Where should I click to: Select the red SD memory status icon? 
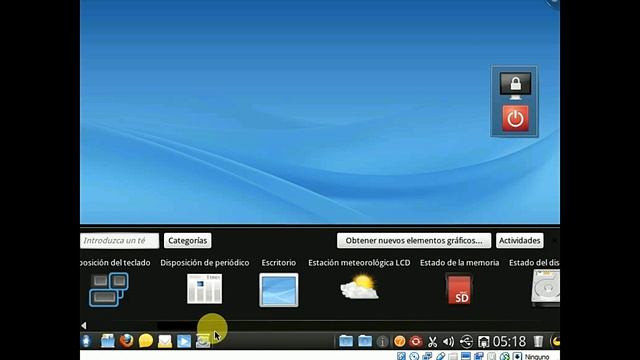coord(459,290)
